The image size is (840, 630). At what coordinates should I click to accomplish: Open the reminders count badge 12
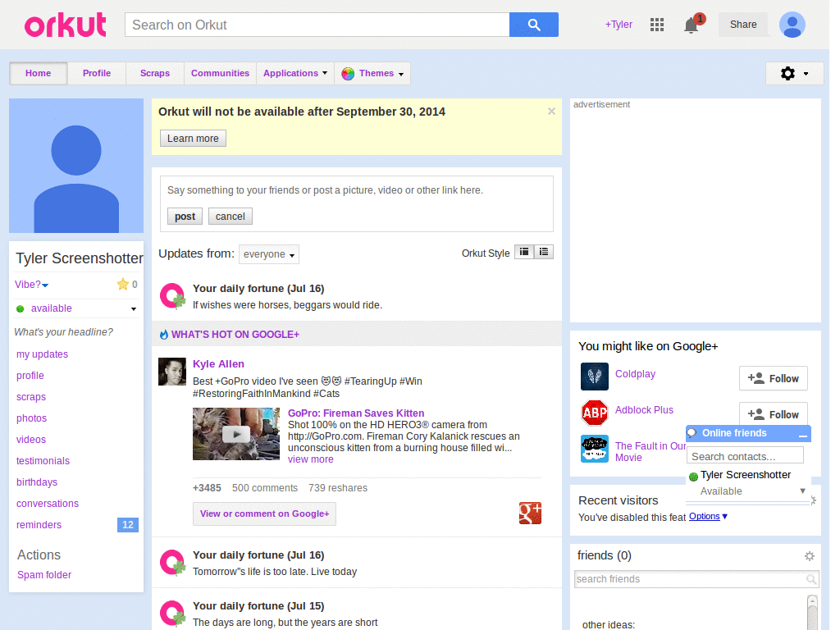(127, 525)
